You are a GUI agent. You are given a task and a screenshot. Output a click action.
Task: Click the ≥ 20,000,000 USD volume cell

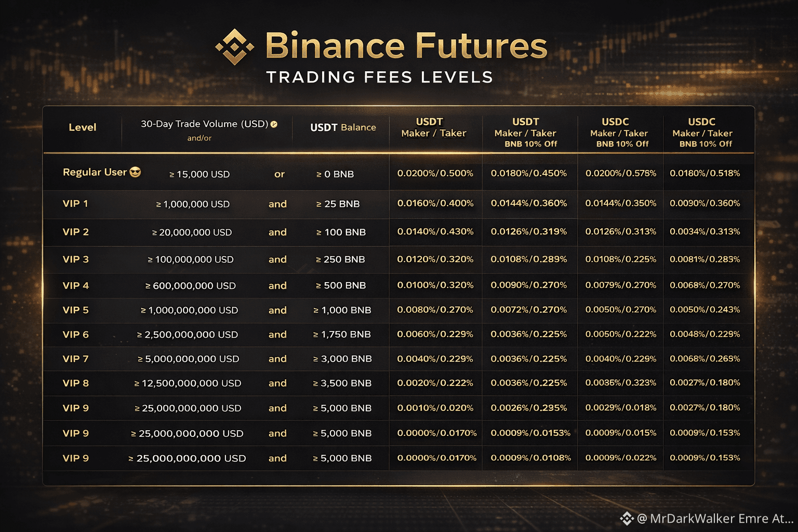[x=192, y=232]
